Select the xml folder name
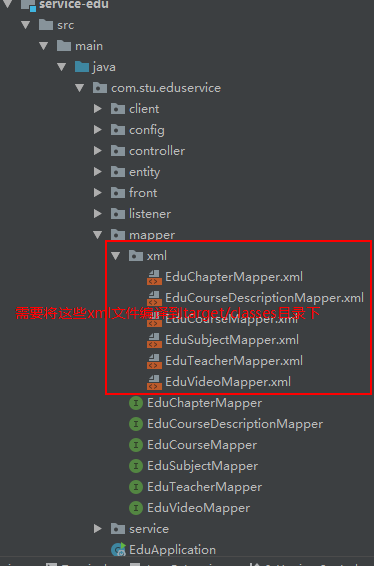The width and height of the screenshot is (374, 566). pos(157,256)
